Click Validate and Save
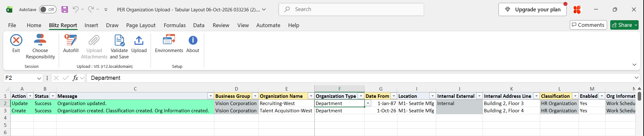 point(119,47)
